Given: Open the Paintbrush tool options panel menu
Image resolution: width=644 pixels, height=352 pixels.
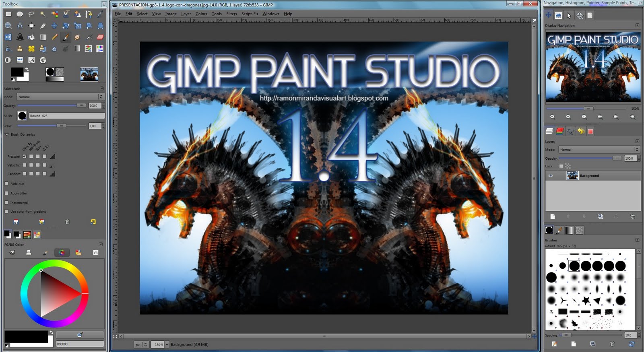Looking at the screenshot, I should (102, 89).
